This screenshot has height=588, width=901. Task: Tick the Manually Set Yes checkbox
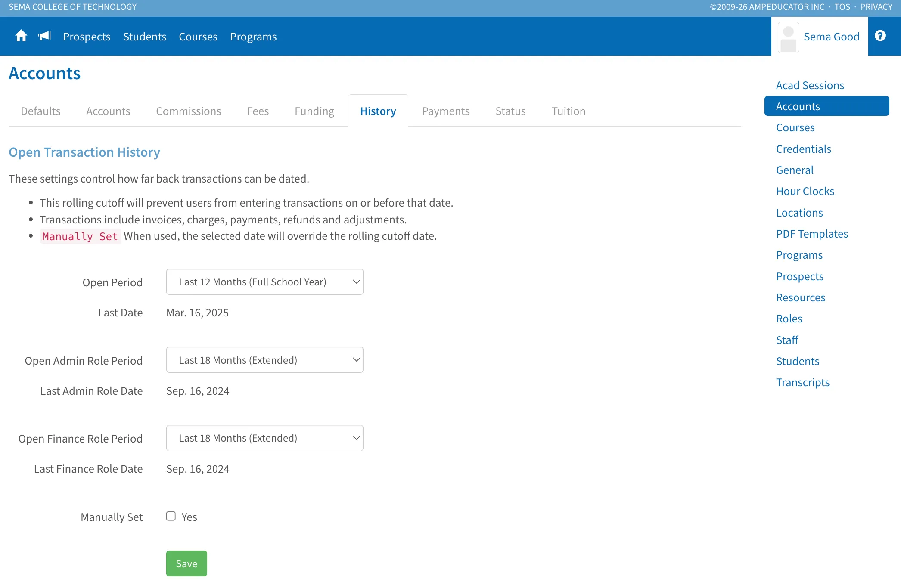[x=171, y=516]
